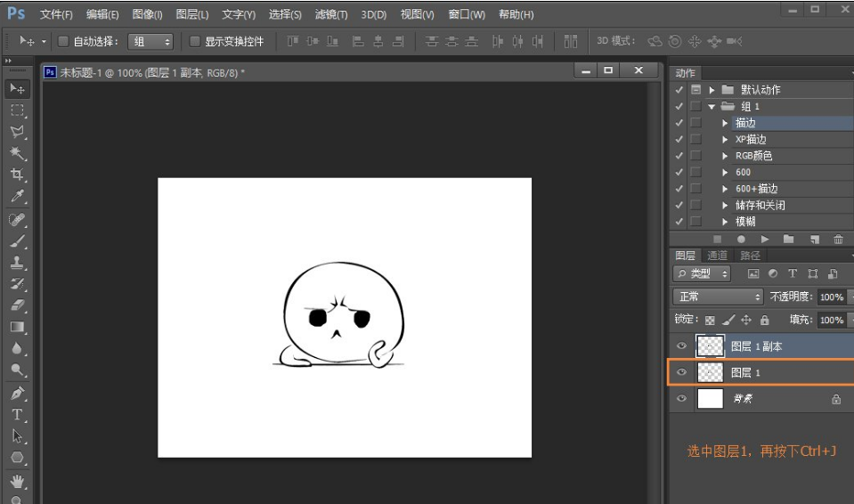Open the 滤镜(T) menu
The width and height of the screenshot is (854, 504).
[331, 14]
